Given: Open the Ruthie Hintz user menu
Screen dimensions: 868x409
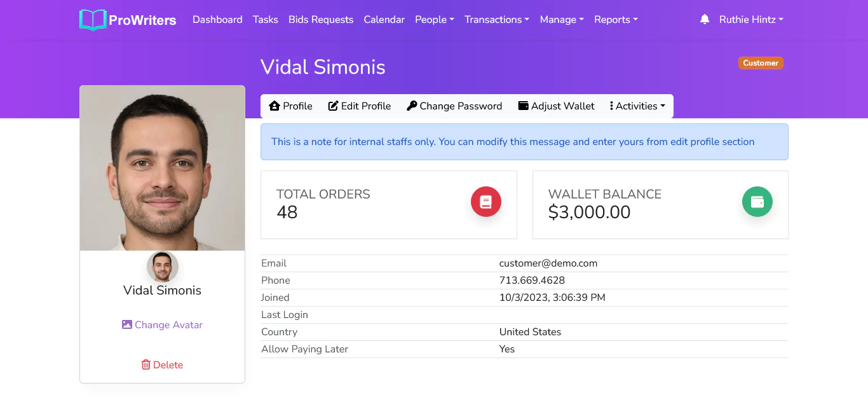Looking at the screenshot, I should coord(751,20).
